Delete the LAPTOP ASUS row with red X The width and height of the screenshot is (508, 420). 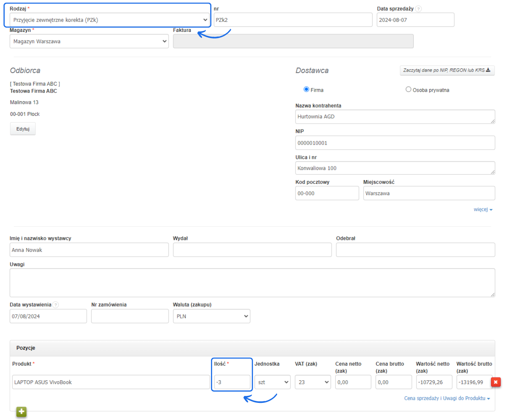[x=496, y=382]
